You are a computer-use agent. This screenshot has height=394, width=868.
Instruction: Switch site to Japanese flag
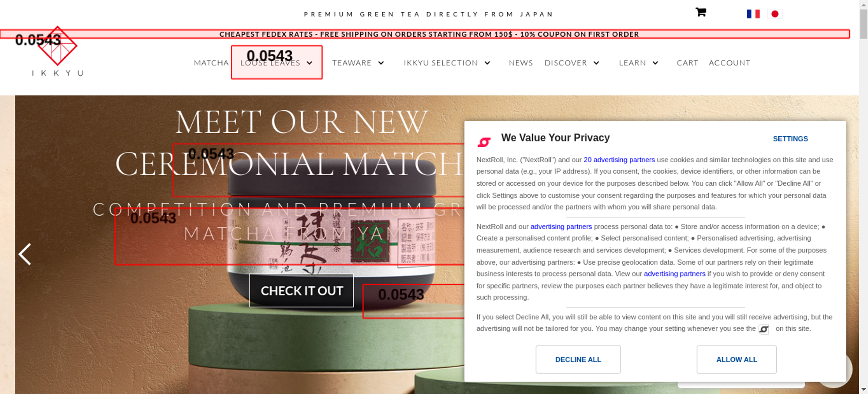click(x=775, y=14)
